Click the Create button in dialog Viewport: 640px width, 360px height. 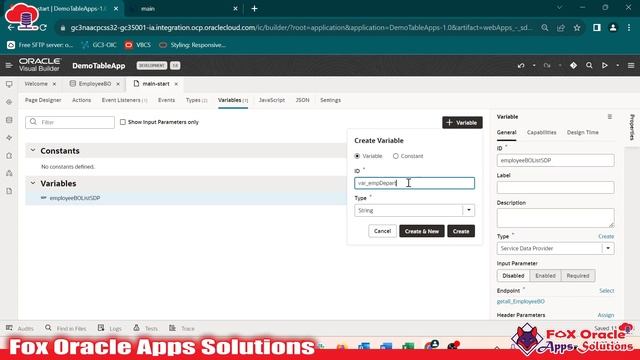tap(461, 231)
